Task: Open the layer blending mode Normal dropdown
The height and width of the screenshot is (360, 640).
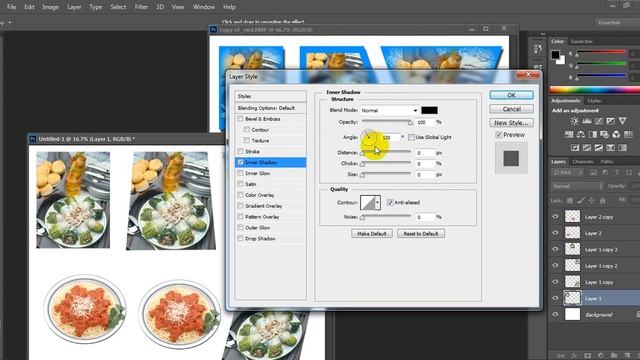Action: click(577, 186)
